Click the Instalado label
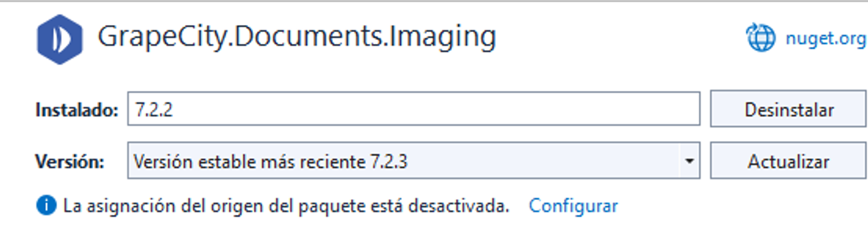The width and height of the screenshot is (868, 230). point(76,110)
